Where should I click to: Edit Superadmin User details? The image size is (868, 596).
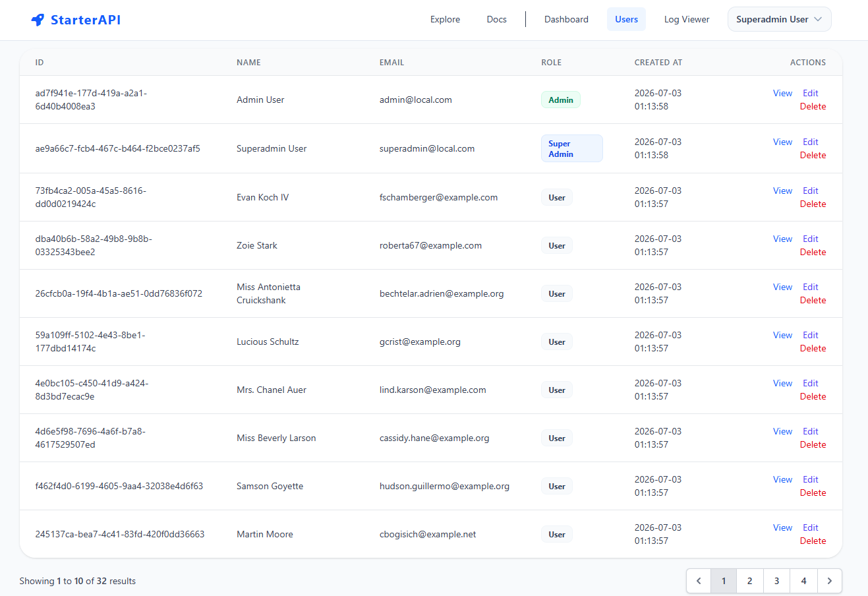[810, 142]
